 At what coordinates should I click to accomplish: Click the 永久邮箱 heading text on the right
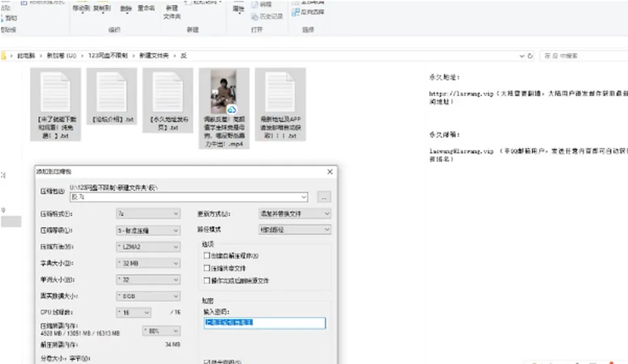pos(444,135)
